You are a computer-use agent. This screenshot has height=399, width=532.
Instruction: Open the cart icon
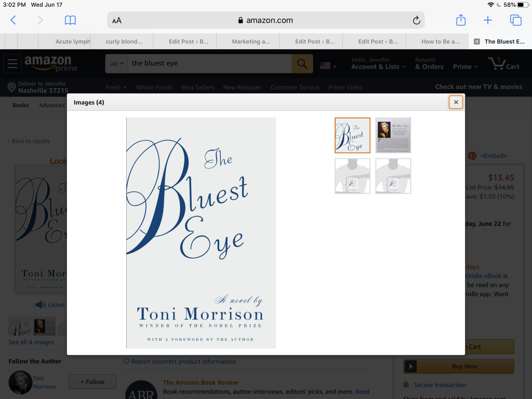tap(503, 63)
